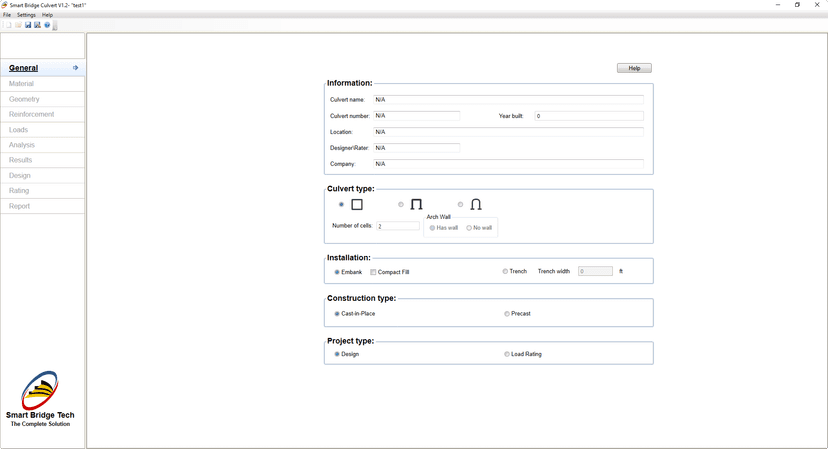This screenshot has width=828, height=449.
Task: Open the Settings menu
Action: 26,15
